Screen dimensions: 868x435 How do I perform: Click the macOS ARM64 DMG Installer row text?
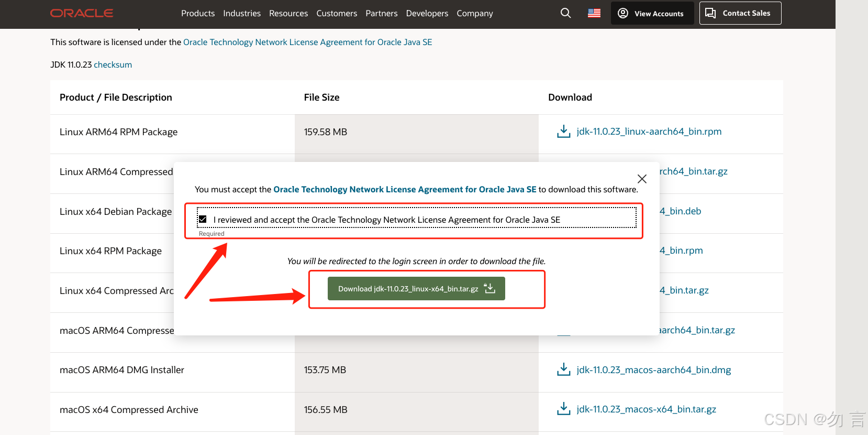pyautogui.click(x=122, y=370)
